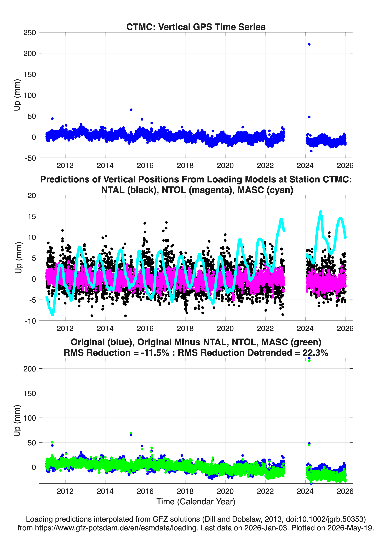Click the 2016 tick label under top plot

pyautogui.click(x=145, y=166)
